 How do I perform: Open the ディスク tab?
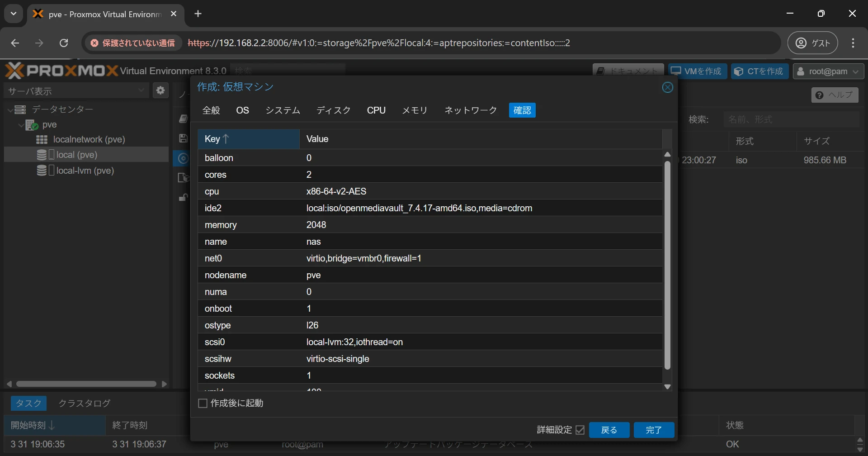click(334, 110)
